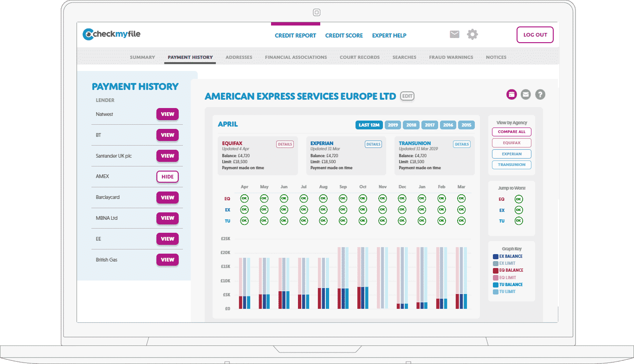This screenshot has height=364, width=634.
Task: Expand TransUnion Details
Action: [x=462, y=144]
